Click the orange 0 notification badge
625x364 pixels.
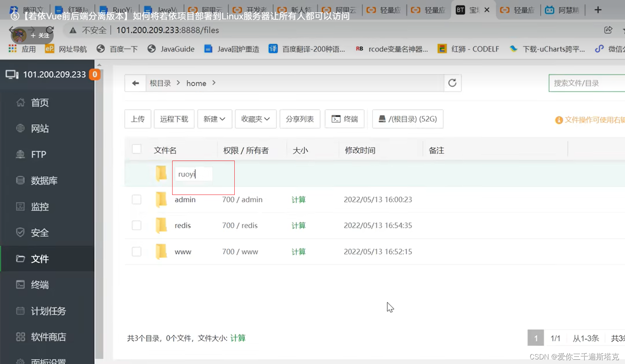coord(95,74)
